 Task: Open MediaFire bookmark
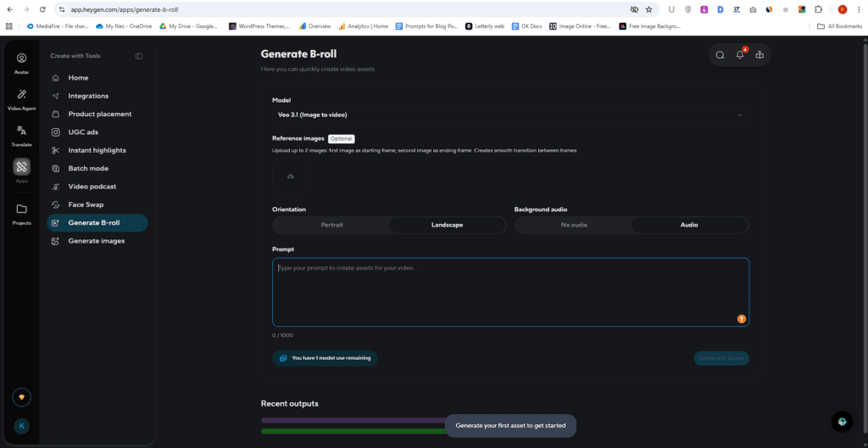tap(58, 26)
